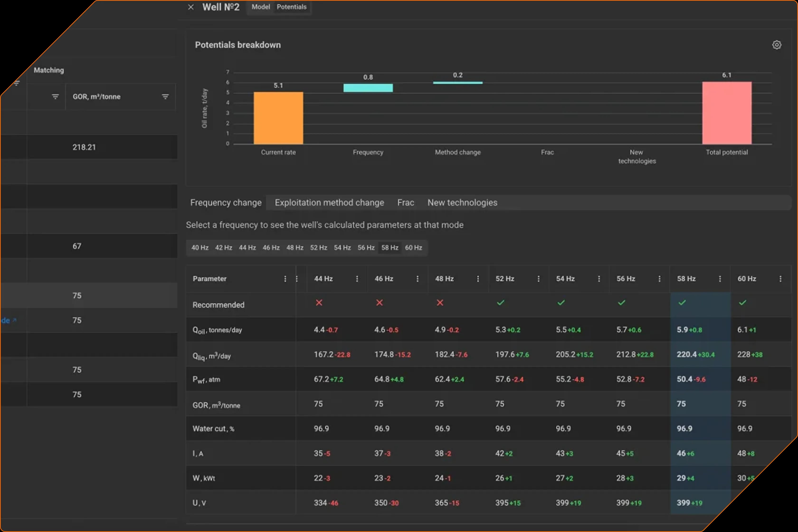Click the 218.21 GOR cell
The image size is (798, 532).
pos(84,147)
